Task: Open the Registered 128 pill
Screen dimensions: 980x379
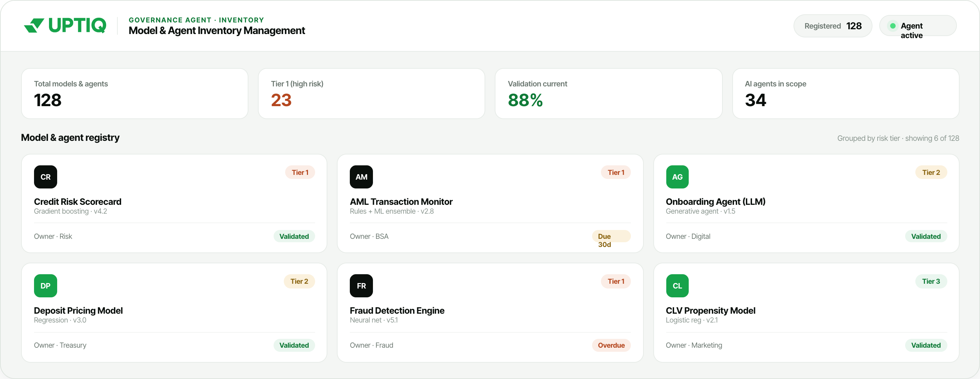Action: [x=833, y=26]
